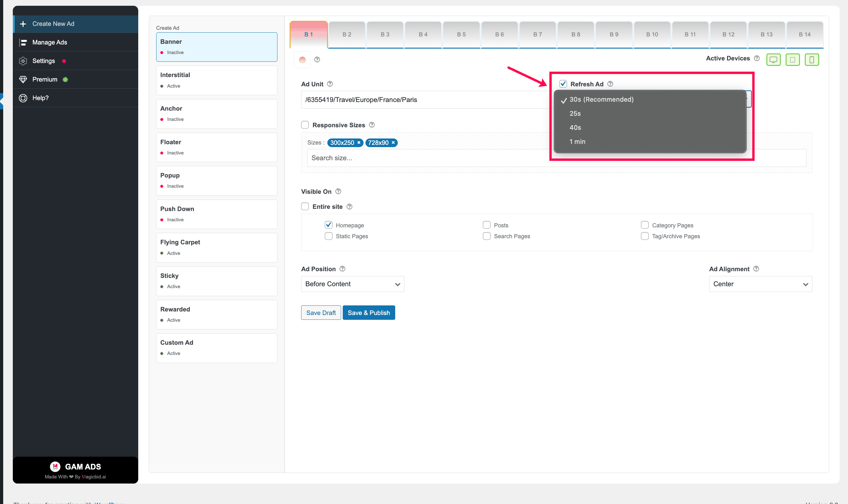
Task: Toggle the mobile device icon
Action: (x=812, y=60)
